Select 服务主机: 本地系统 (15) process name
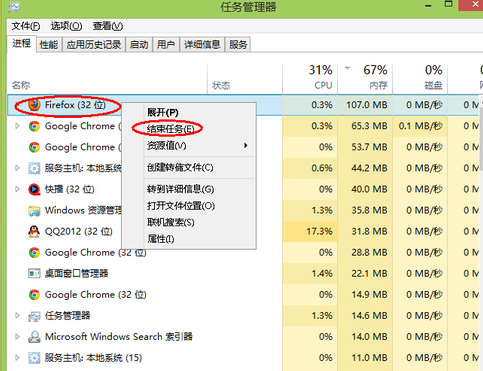The image size is (483, 371). point(93,358)
